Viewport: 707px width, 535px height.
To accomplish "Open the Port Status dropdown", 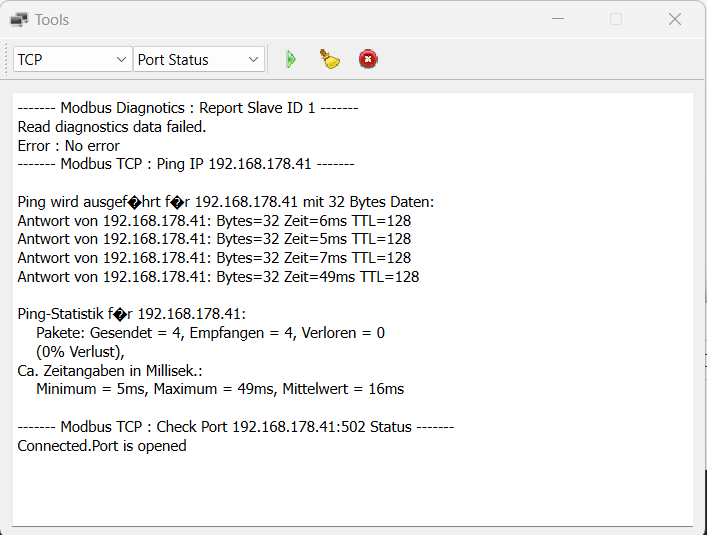I will [x=199, y=59].
